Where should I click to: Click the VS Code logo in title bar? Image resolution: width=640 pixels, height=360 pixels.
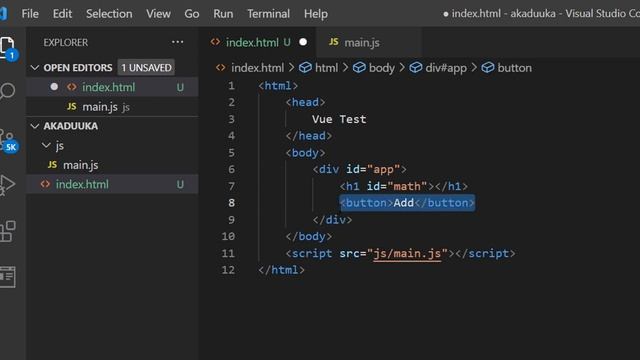(x=3, y=13)
